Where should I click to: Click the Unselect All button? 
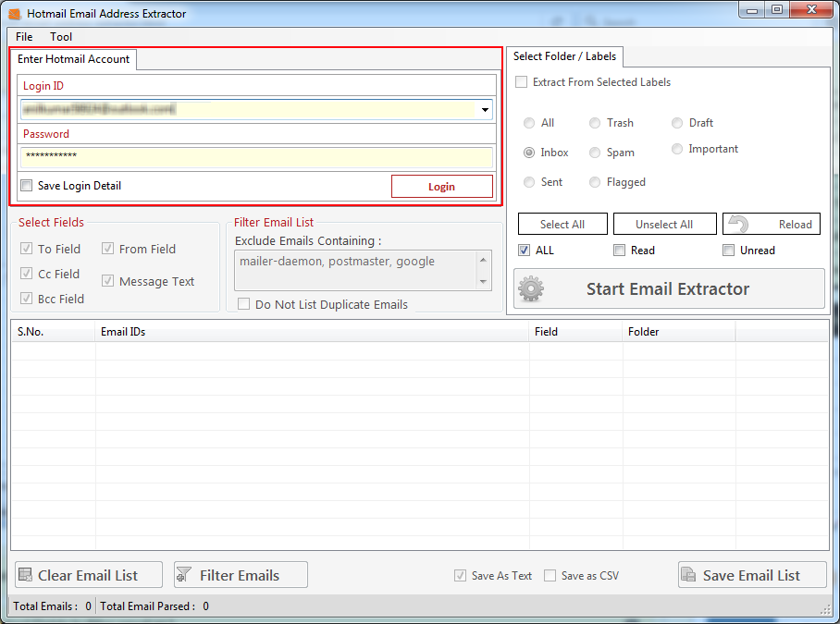pos(664,224)
